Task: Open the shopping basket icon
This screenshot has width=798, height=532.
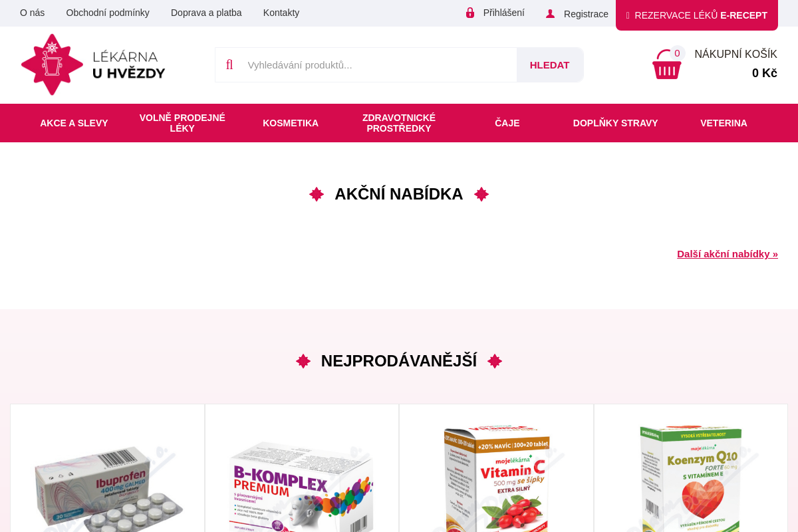Action: pyautogui.click(x=666, y=65)
